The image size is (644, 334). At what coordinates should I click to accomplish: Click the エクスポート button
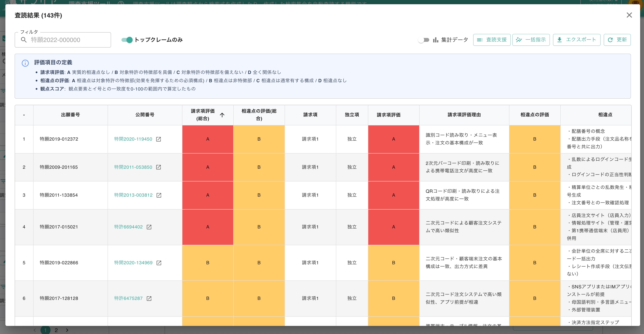[x=577, y=40]
